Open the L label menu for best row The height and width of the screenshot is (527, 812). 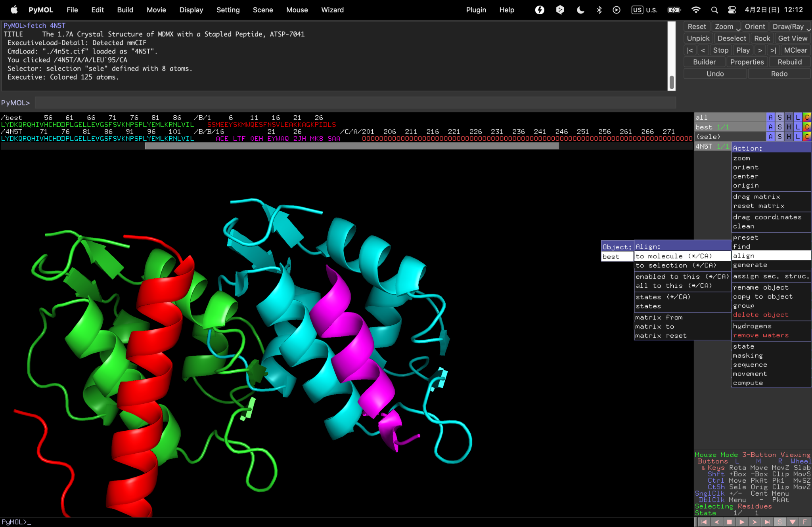pyautogui.click(x=798, y=127)
